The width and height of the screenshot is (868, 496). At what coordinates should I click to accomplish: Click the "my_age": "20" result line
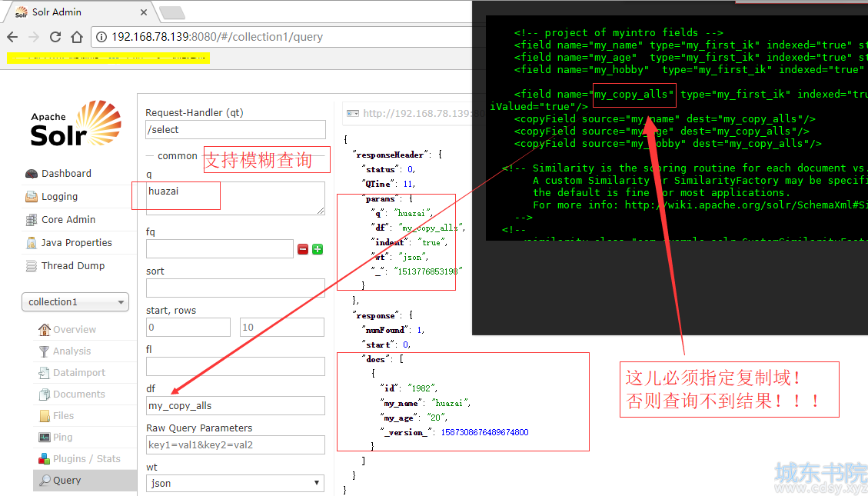click(414, 418)
